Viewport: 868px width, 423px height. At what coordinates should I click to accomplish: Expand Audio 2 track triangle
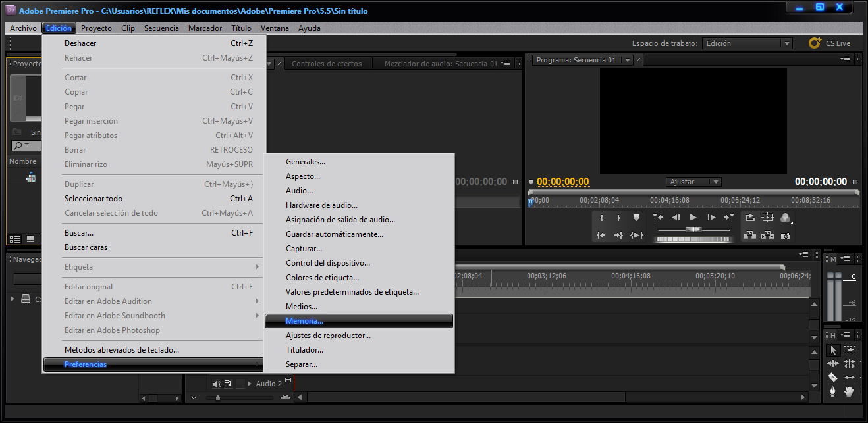pyautogui.click(x=250, y=384)
